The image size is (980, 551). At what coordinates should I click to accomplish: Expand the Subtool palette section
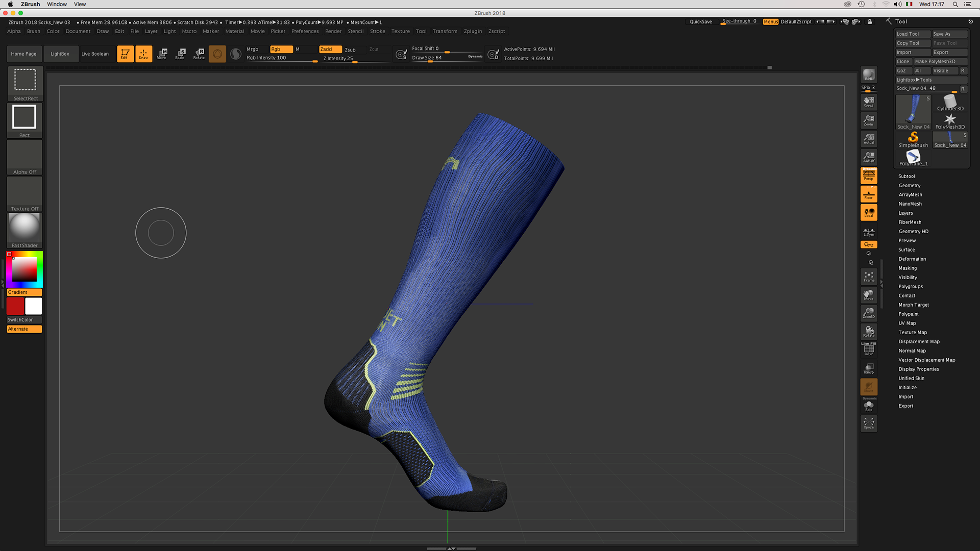906,177
